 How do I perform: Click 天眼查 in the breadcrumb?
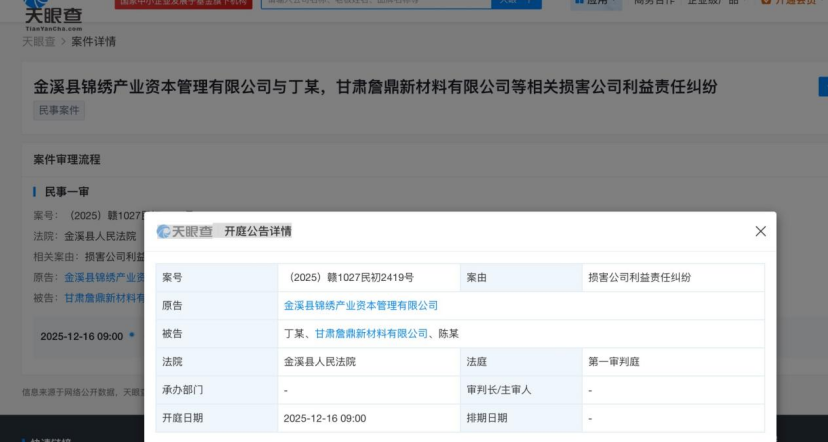tap(38, 42)
